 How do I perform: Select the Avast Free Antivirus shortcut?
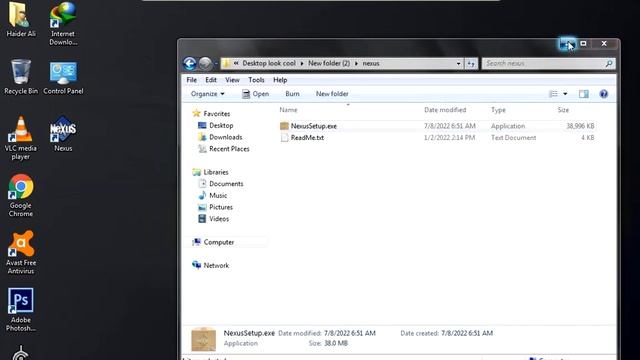[x=20, y=252]
